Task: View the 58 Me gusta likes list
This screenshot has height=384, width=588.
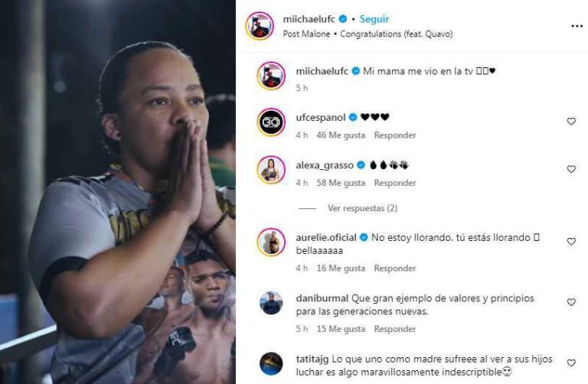Action: tap(341, 183)
